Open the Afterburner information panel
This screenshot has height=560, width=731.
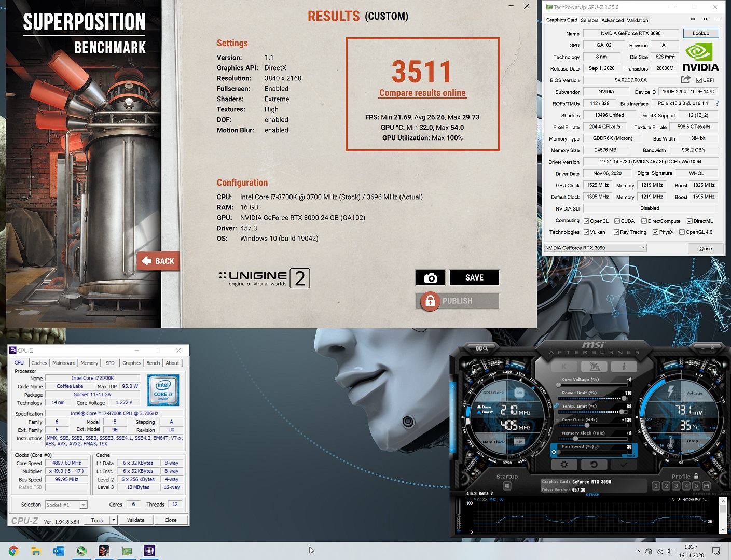click(x=624, y=367)
